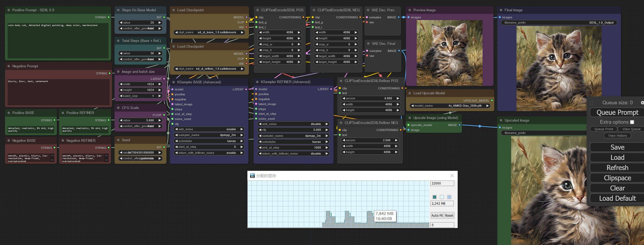Collapse the Total Steps (Base + Ref.) node dot

(x=118, y=41)
